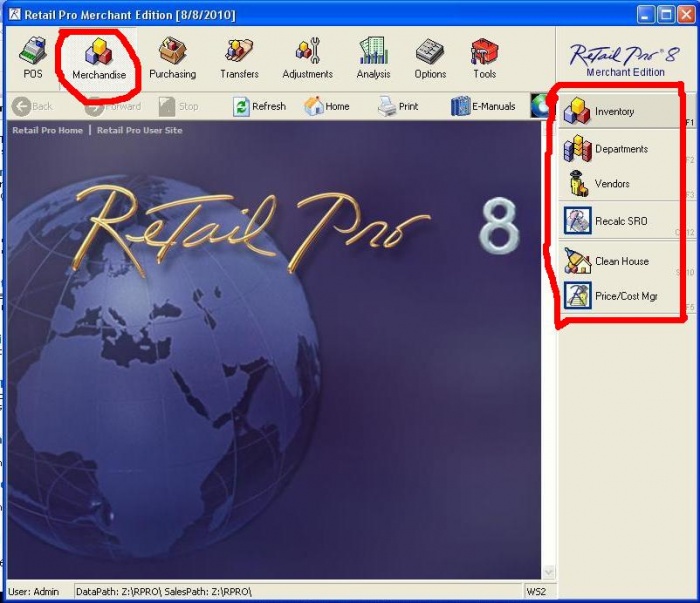Click the Stop toolbar button
The width and height of the screenshot is (700, 603).
[x=179, y=107]
